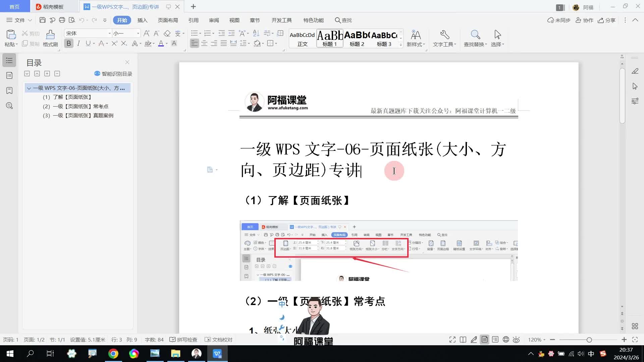Collapse the top-level outline heading in 目录

(x=29, y=88)
